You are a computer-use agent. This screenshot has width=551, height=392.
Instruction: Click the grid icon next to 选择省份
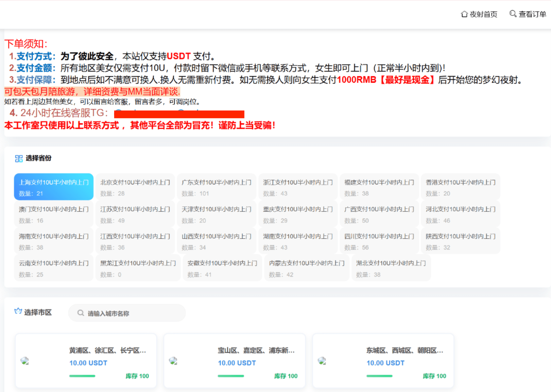19,159
